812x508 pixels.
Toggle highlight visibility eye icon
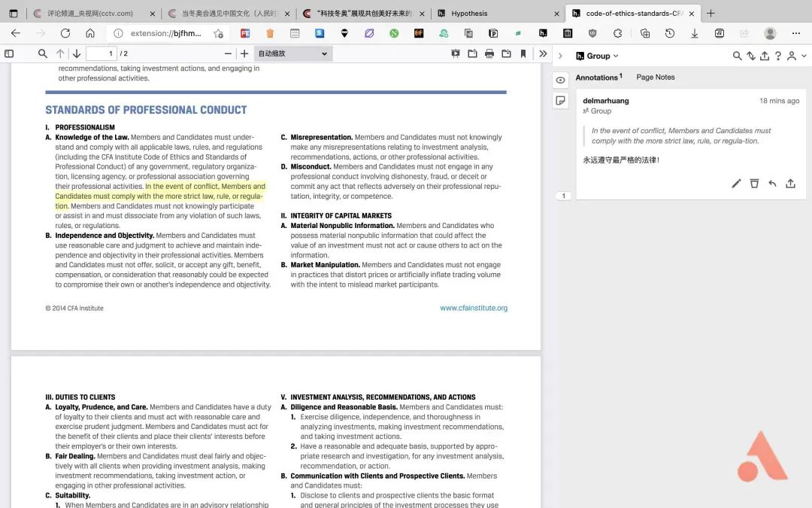coord(560,80)
